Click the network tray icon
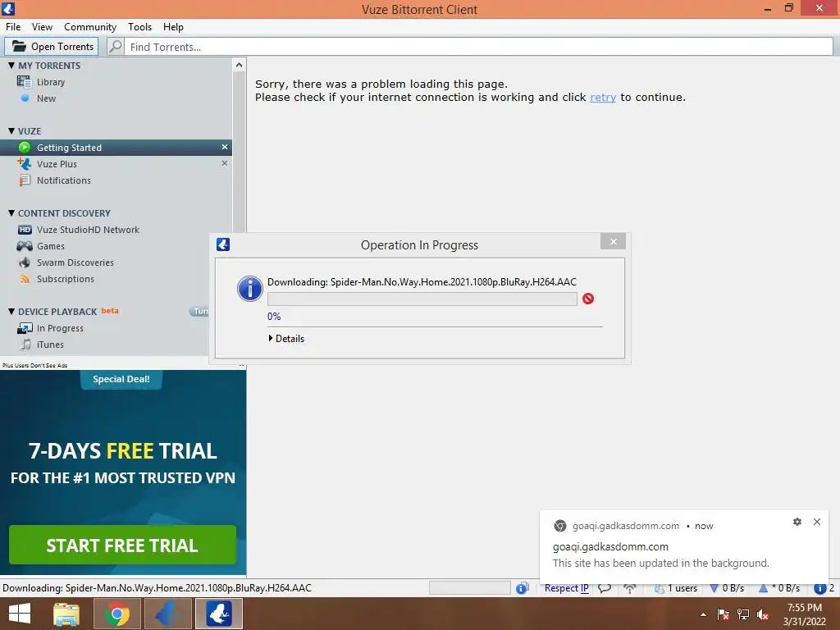The width and height of the screenshot is (840, 630). tap(743, 614)
